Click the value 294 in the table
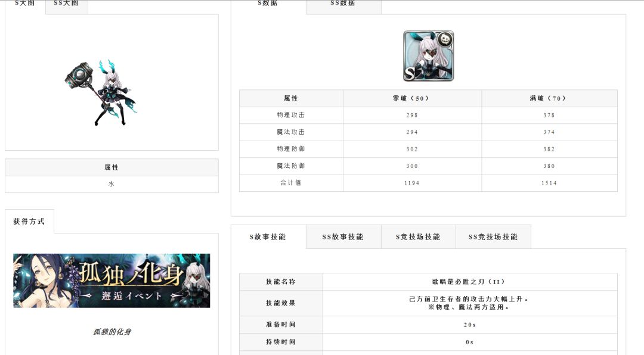This screenshot has height=355, width=644. click(x=412, y=132)
